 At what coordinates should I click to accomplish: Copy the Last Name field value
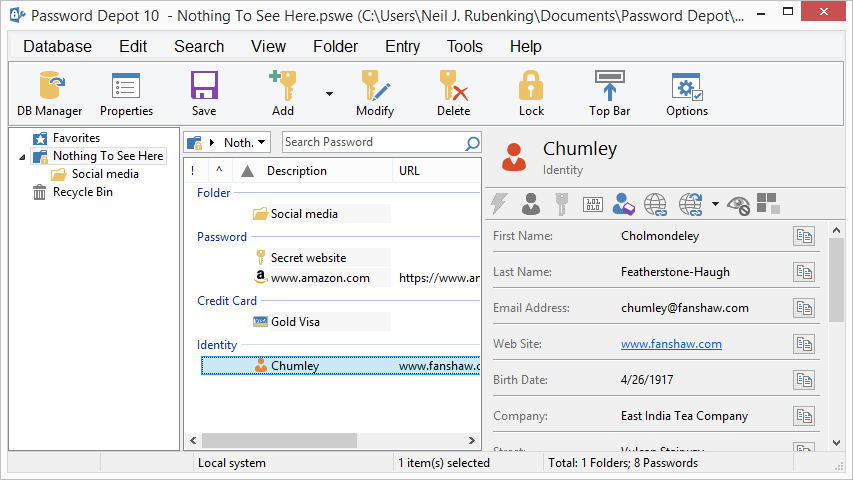pos(803,272)
